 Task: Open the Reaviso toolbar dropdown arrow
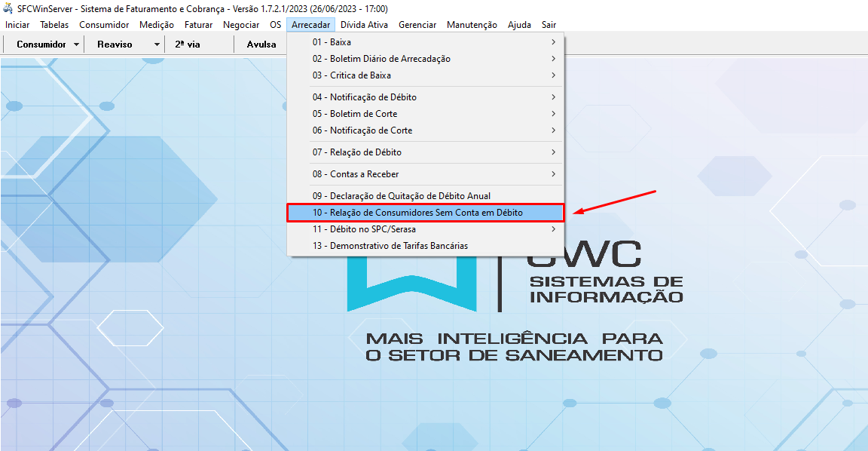157,44
